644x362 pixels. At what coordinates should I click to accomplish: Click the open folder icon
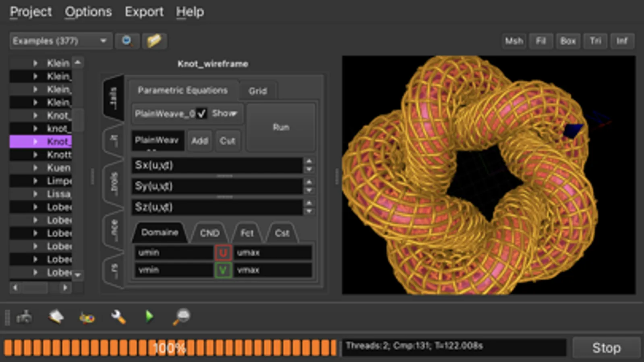[154, 41]
